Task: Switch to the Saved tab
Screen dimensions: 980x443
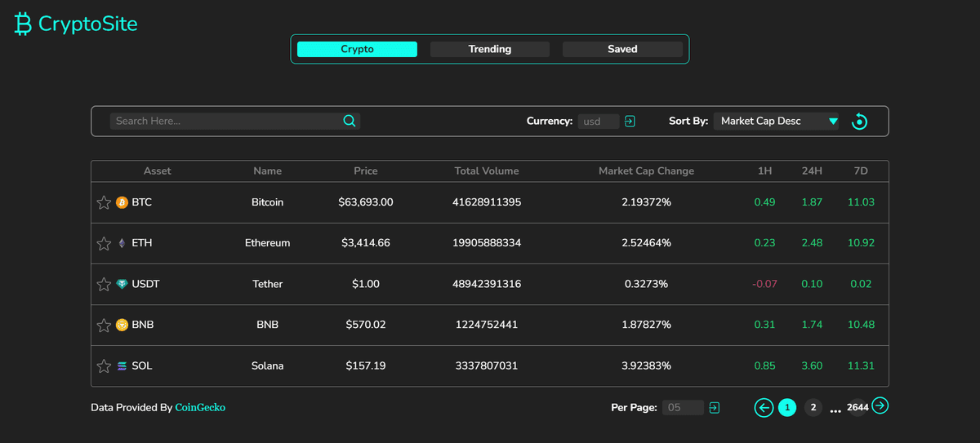Action: pyautogui.click(x=622, y=49)
